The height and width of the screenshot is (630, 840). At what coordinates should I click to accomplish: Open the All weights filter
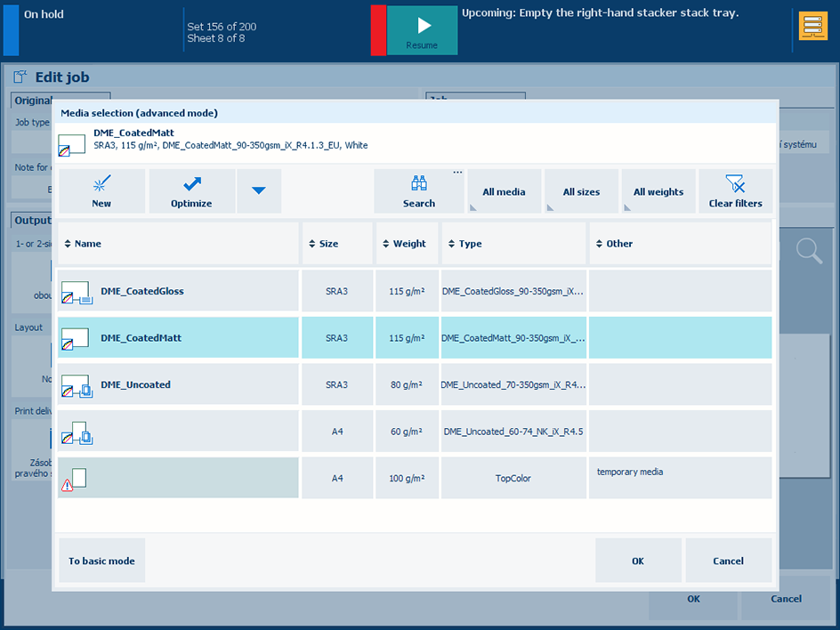click(658, 191)
